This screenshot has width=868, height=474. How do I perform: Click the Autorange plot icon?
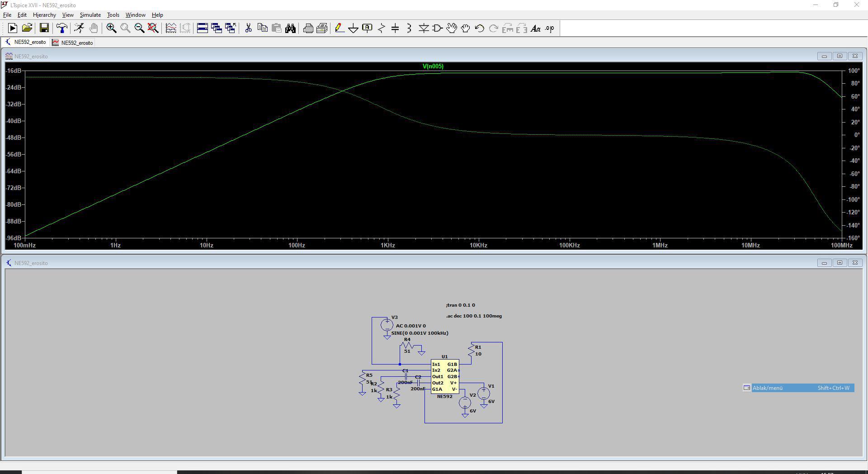(x=171, y=28)
